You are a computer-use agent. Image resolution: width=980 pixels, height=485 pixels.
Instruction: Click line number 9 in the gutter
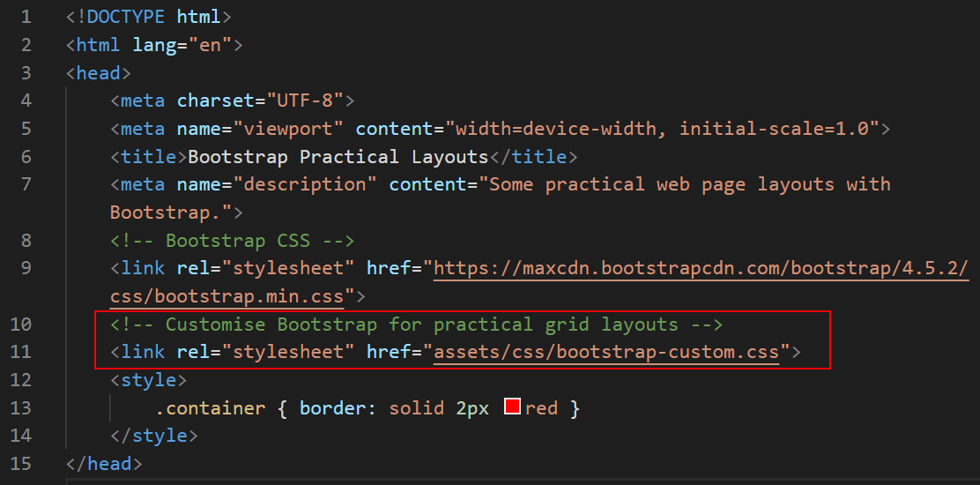click(26, 268)
